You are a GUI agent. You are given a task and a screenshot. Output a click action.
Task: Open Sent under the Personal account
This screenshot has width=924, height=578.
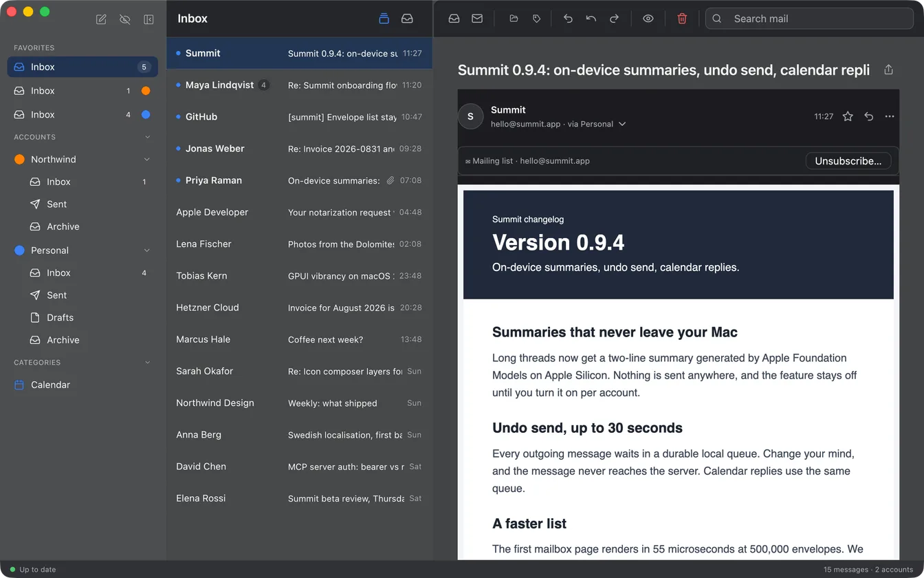coord(82,295)
